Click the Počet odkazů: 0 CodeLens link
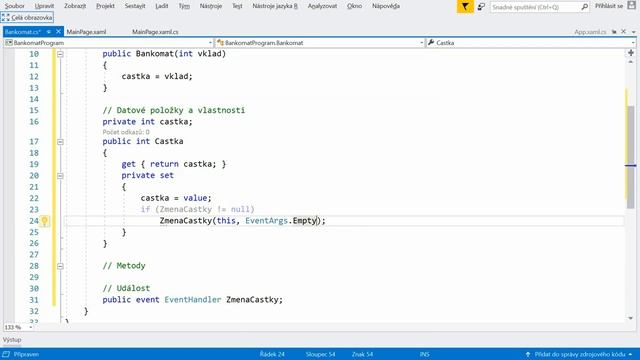The height and width of the screenshot is (360, 640). (126, 132)
